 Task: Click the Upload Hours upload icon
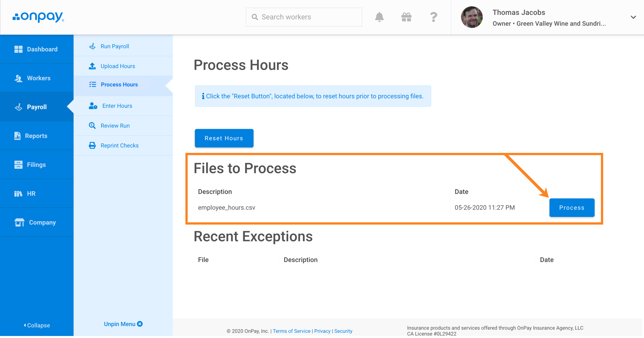coord(92,66)
